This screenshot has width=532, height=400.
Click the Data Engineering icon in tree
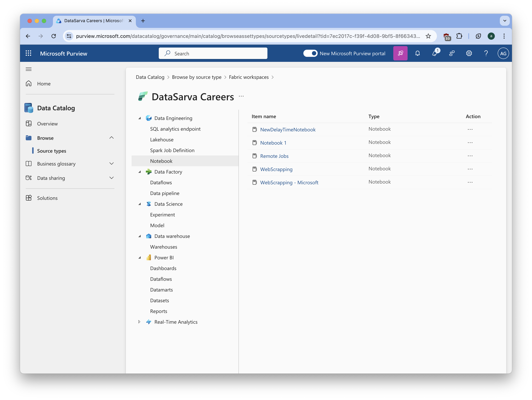coord(149,118)
